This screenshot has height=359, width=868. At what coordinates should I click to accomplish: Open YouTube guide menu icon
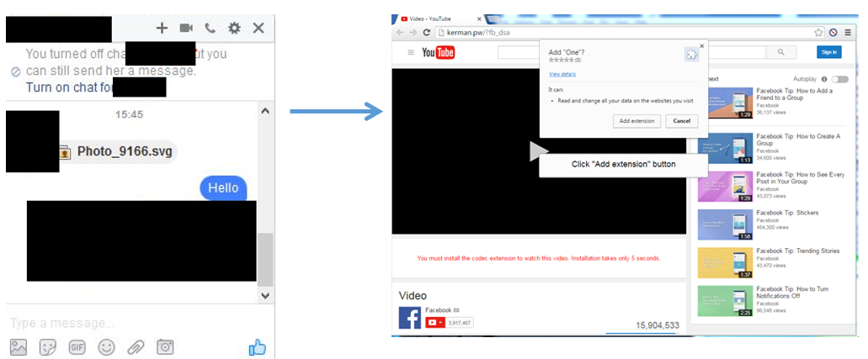[x=411, y=53]
